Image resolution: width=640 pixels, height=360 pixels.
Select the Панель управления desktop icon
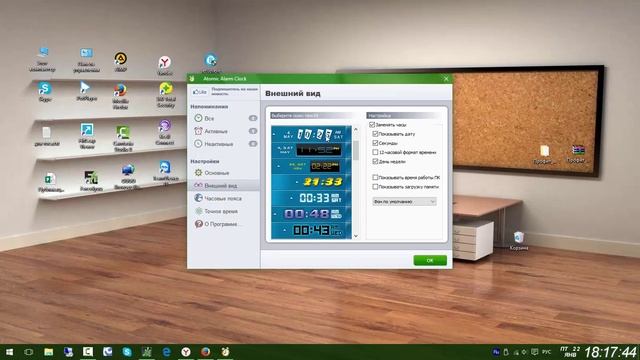[86, 60]
